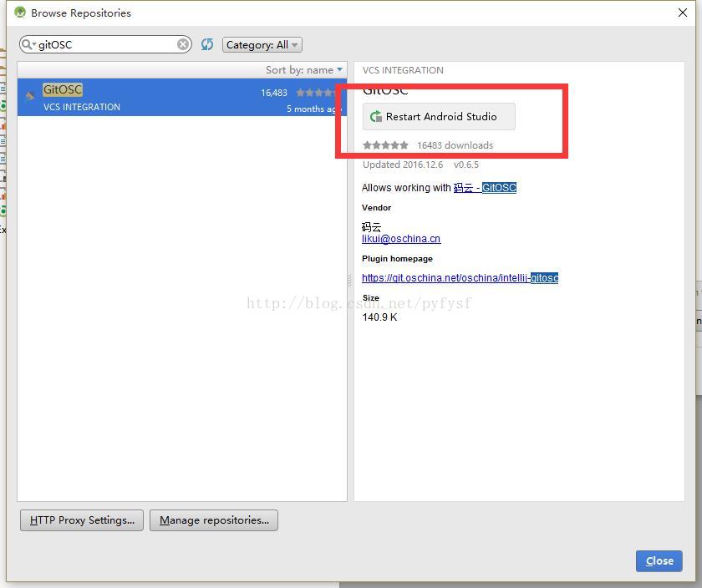This screenshot has width=702, height=588.
Task: Click the five-star rating in details pane
Action: [385, 145]
